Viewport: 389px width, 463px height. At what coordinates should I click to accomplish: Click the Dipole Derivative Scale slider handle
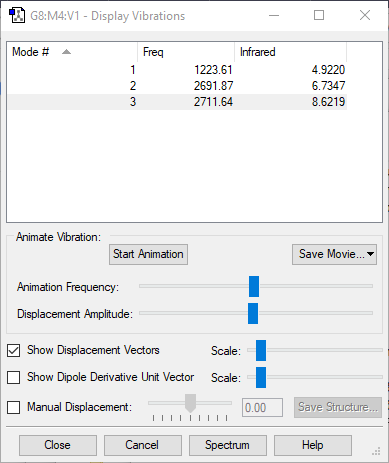[x=261, y=377]
